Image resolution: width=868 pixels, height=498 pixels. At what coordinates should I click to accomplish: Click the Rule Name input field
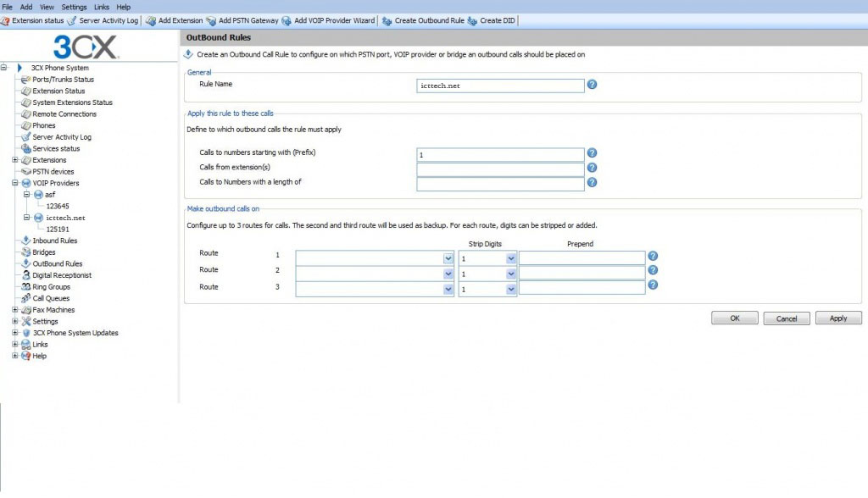point(500,86)
